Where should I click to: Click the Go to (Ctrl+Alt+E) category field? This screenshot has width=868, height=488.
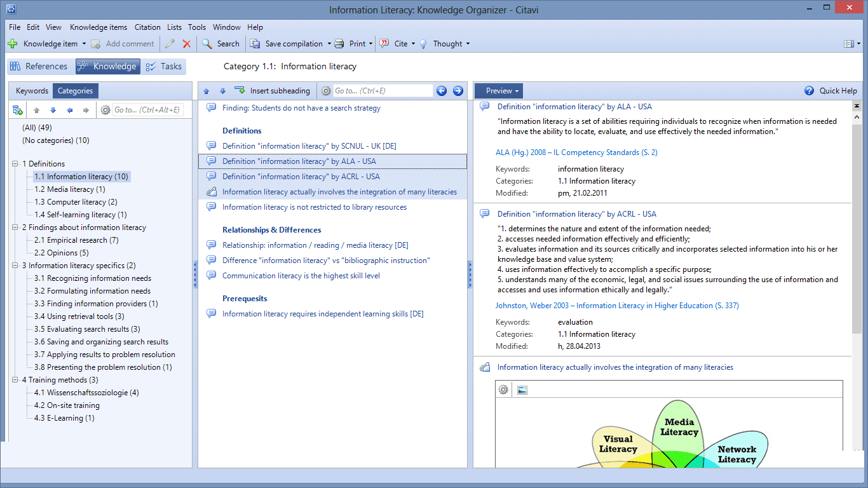click(x=147, y=110)
